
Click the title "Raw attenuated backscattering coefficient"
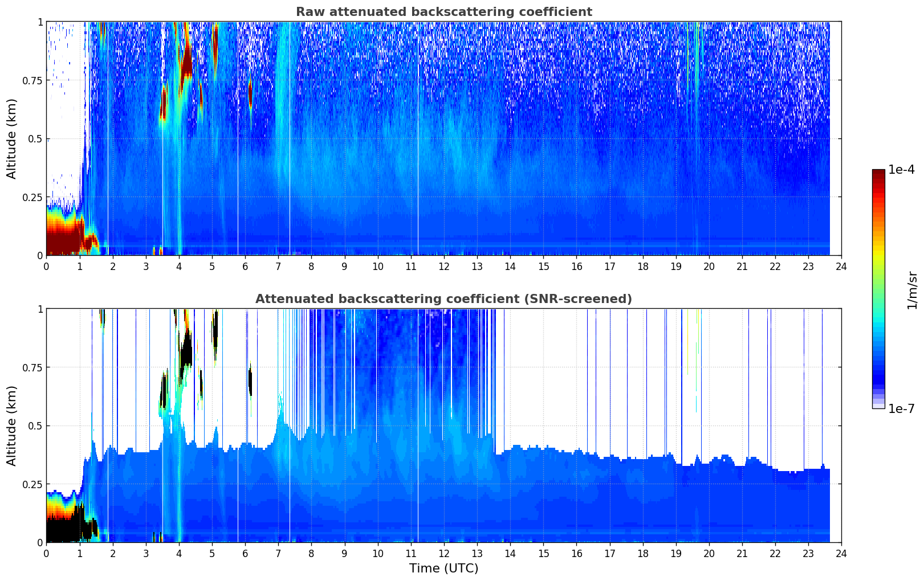coord(443,12)
